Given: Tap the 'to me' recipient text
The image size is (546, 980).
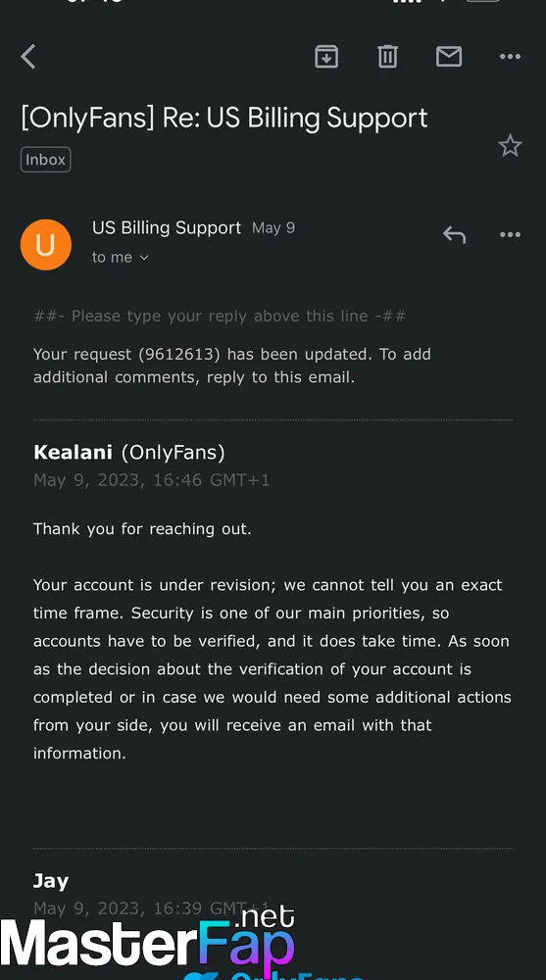Looking at the screenshot, I should tap(113, 258).
